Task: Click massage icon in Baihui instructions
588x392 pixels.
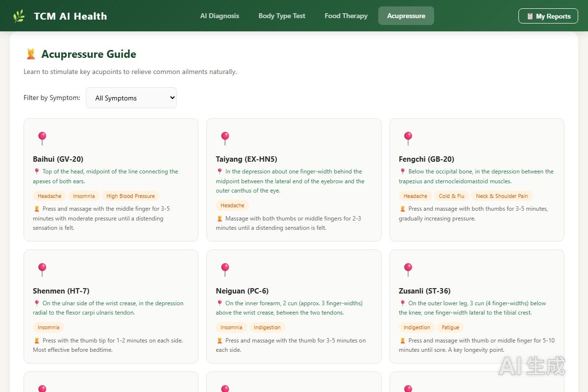Action: coord(36,209)
